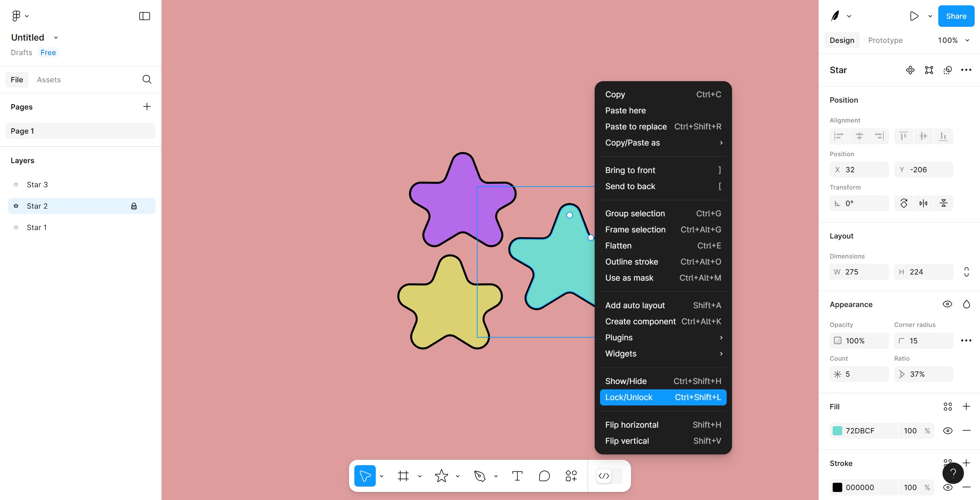
Task: Expand Move tool options chevron
Action: point(382,476)
